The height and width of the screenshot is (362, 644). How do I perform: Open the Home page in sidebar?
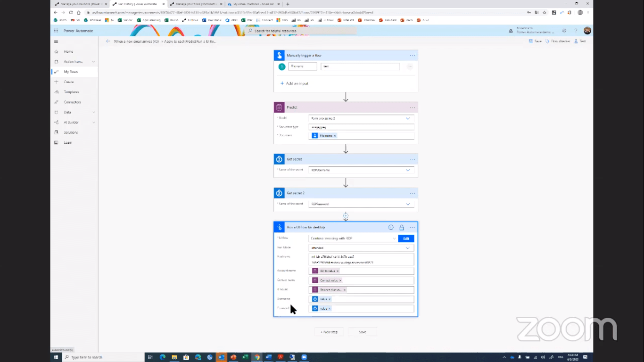coord(68,51)
